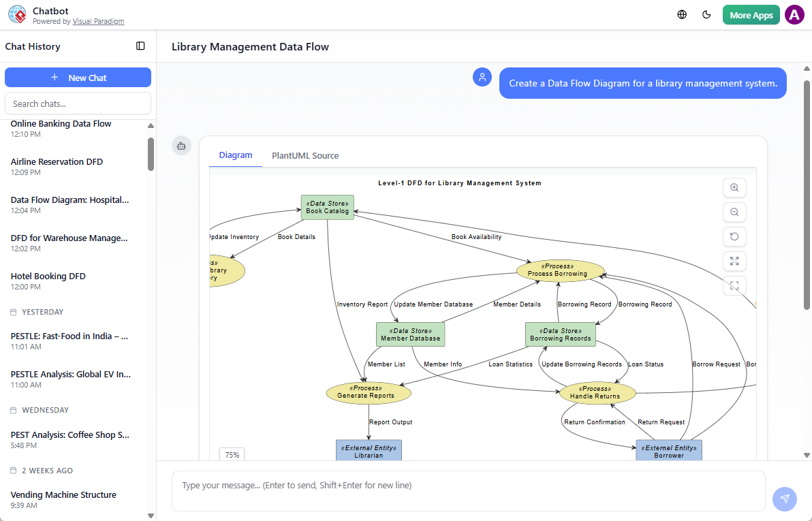812x521 pixels.
Task: Click the expand arrows fit-to-view icon
Action: (x=734, y=262)
